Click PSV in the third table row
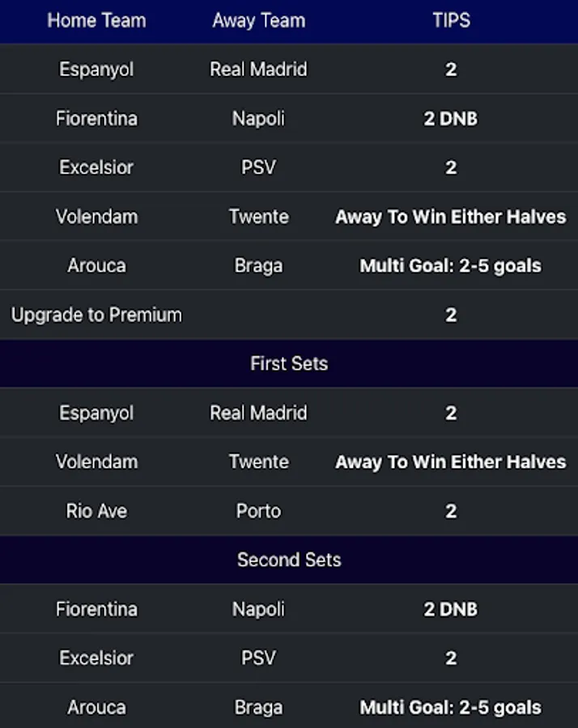 (258, 167)
